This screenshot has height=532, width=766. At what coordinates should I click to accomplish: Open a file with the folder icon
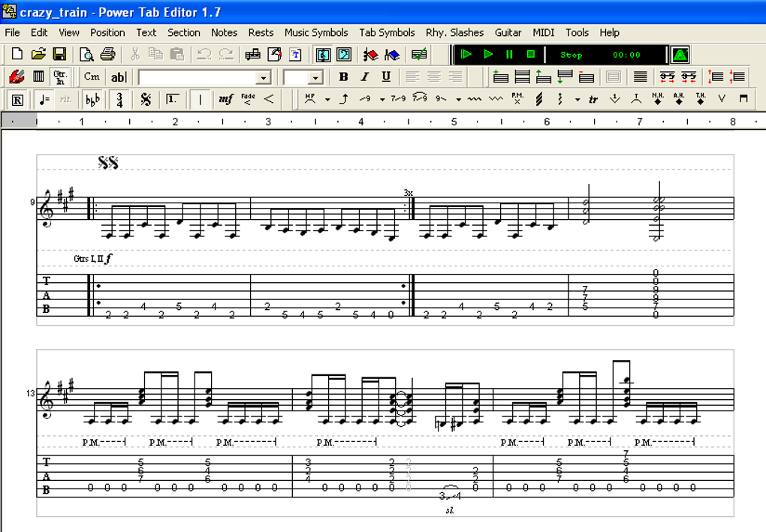point(38,54)
